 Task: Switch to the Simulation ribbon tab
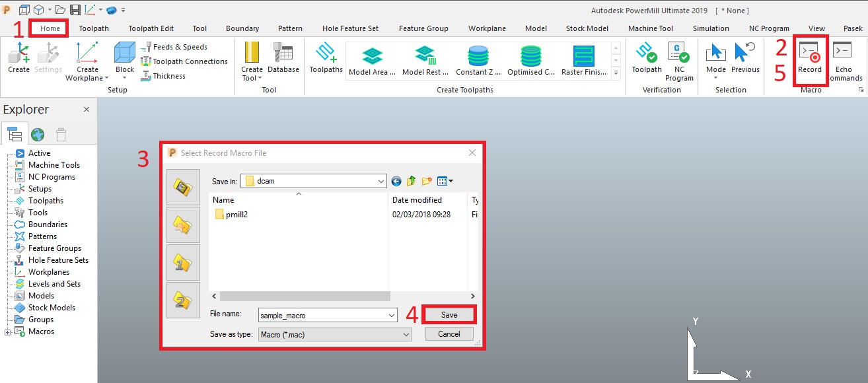tap(711, 28)
